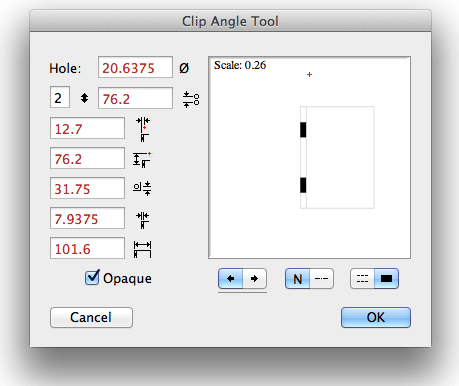Select the solid filled hole display option
The width and height of the screenshot is (459, 386).
387,278
